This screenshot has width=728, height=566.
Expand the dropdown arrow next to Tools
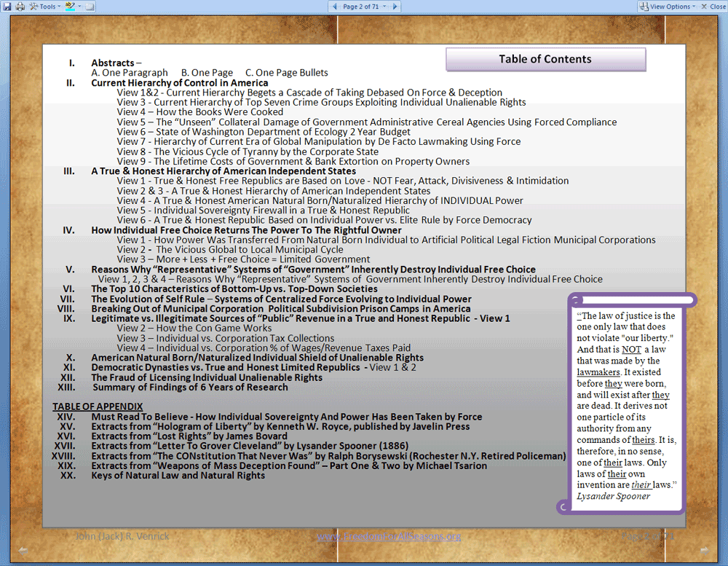[x=58, y=6]
